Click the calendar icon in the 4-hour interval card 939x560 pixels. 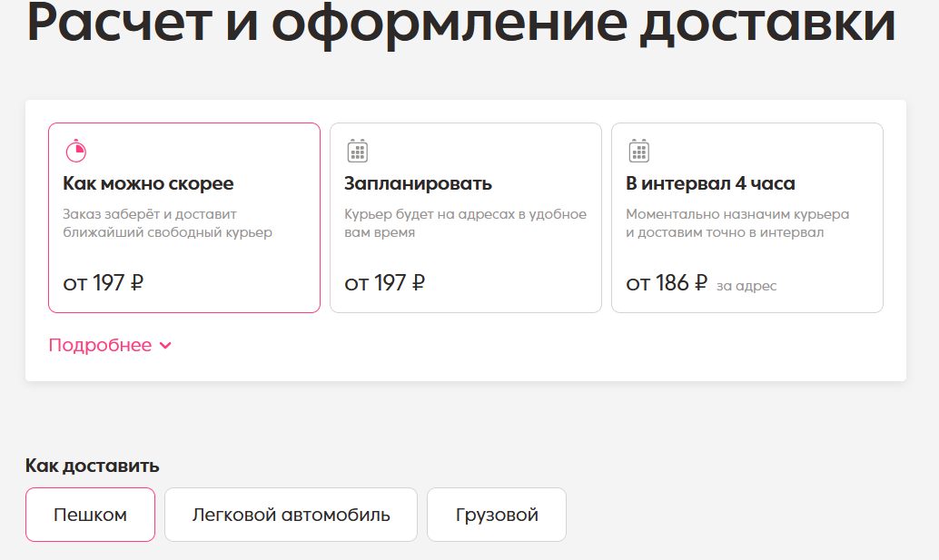click(x=639, y=151)
